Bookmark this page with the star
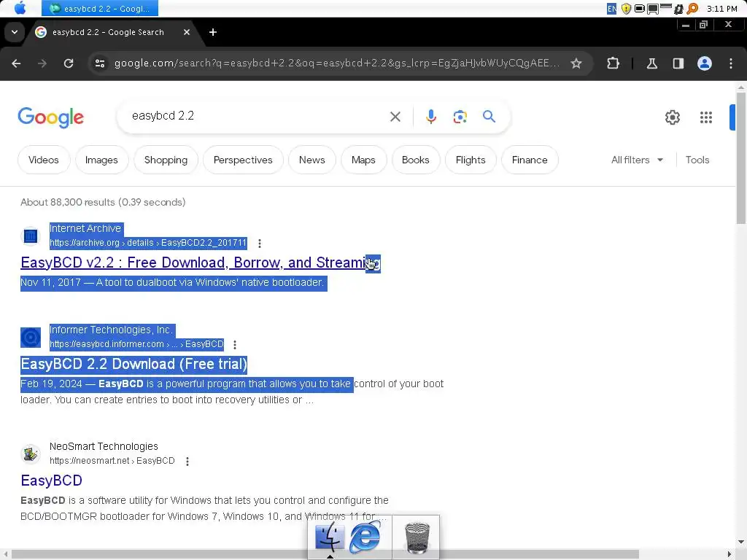Image resolution: width=747 pixels, height=560 pixels. [x=576, y=63]
